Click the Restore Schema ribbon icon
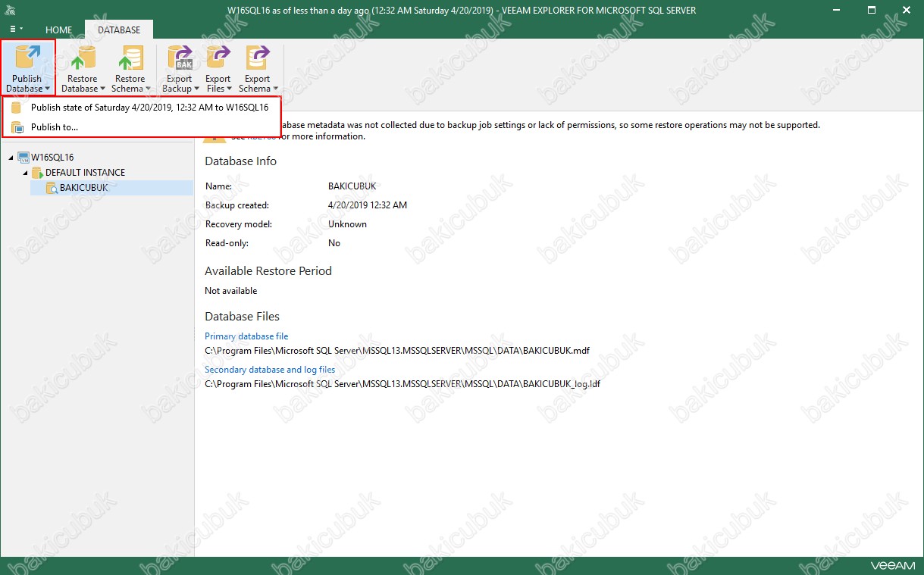Viewport: 924px width, 575px height. click(130, 58)
